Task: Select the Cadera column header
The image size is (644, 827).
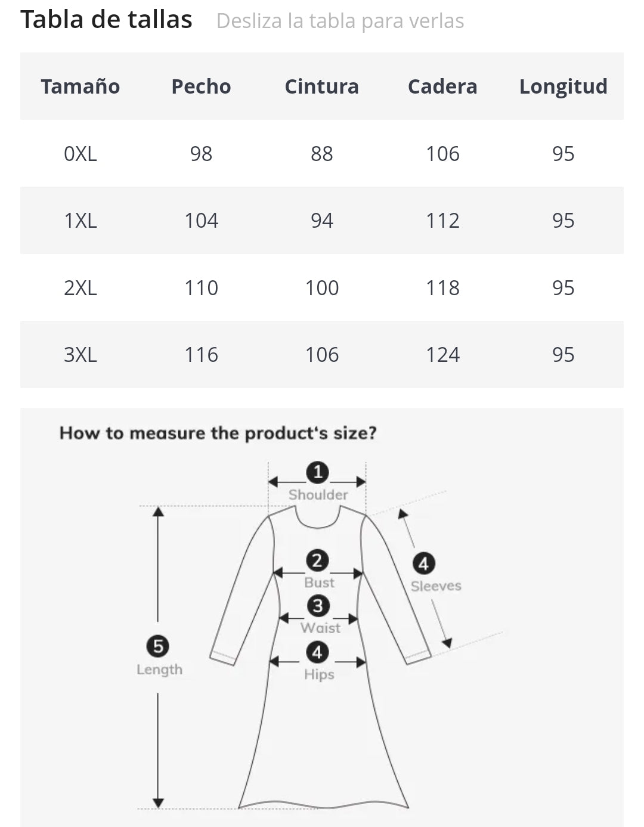Action: pos(442,86)
